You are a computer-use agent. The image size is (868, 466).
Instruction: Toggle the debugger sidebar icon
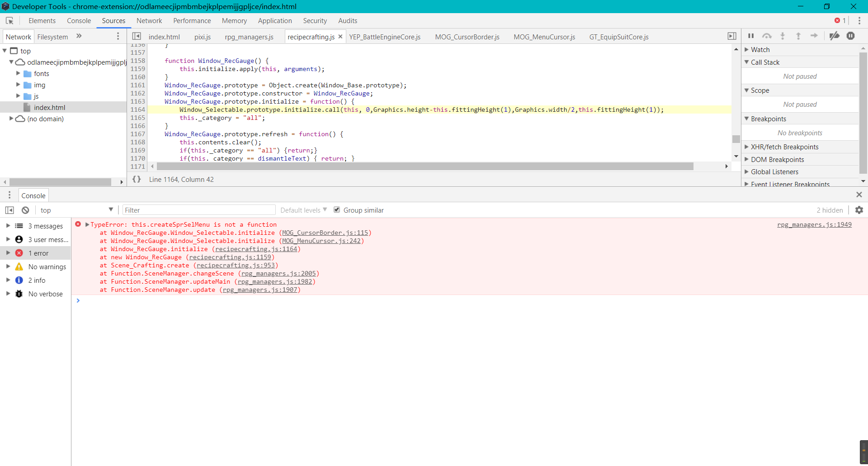[x=732, y=36]
